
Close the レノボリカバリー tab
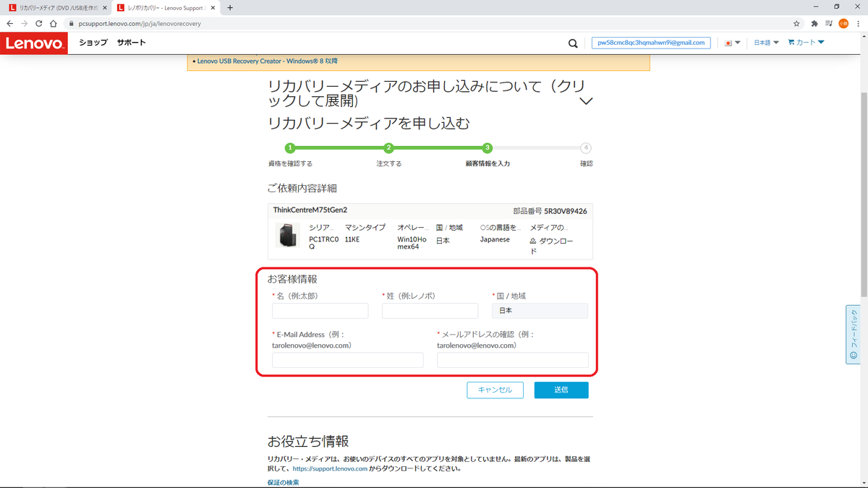click(213, 7)
